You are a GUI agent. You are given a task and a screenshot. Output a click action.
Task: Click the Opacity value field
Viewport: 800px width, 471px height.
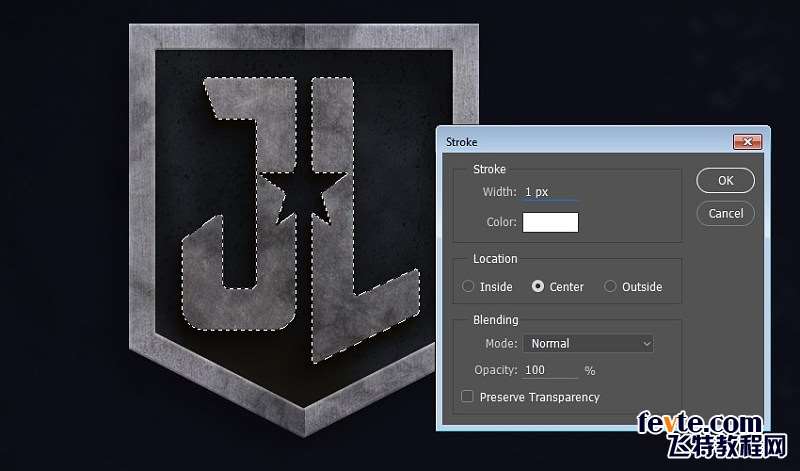click(550, 370)
